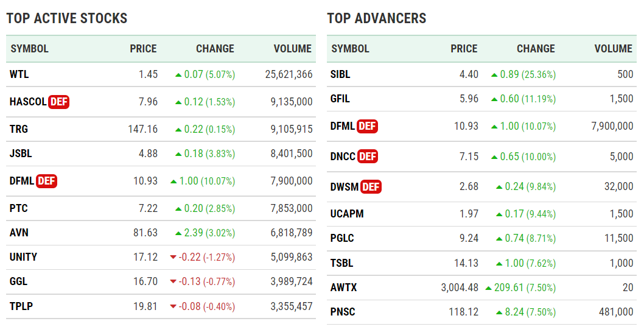Viewport: 644px width, 335px height.
Task: Open the PNSC advancer symbol
Action: click(x=343, y=312)
